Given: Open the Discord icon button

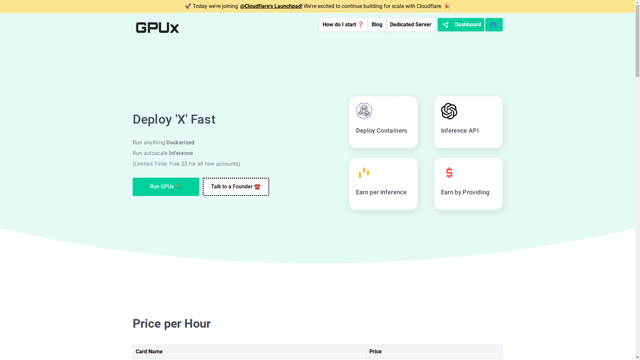Looking at the screenshot, I should click(x=493, y=24).
